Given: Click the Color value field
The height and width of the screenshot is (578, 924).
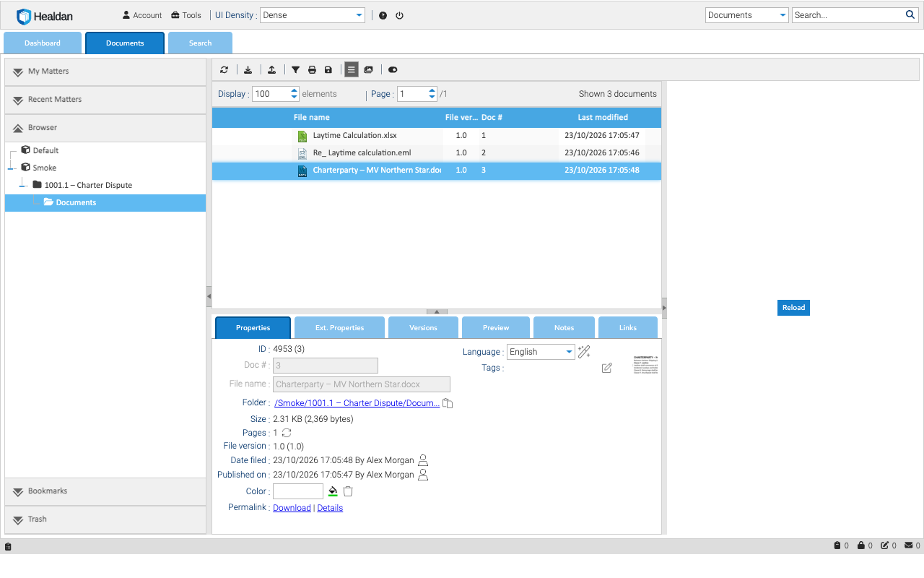Looking at the screenshot, I should [x=298, y=491].
